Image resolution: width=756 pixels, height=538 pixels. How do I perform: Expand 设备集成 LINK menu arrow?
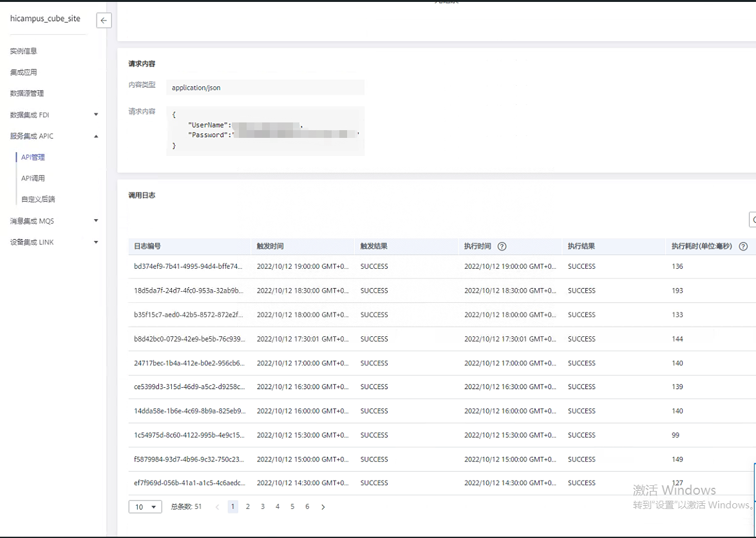tap(96, 242)
